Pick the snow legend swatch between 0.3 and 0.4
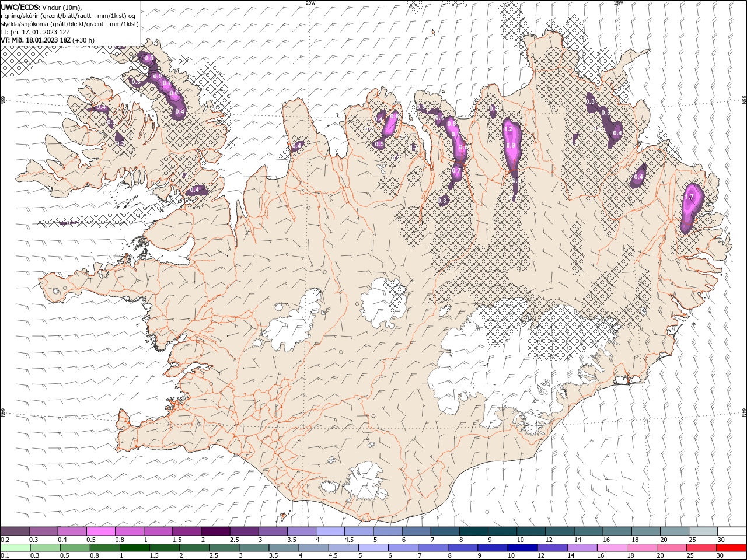 (x=43, y=531)
